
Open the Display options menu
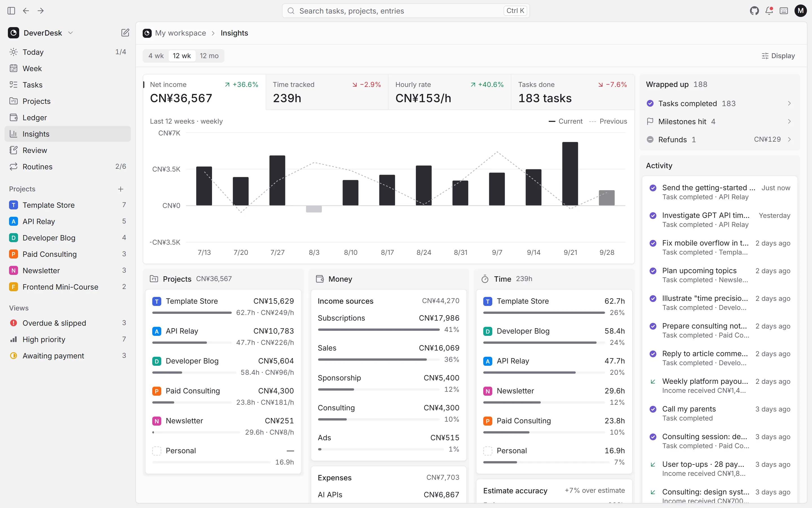(778, 56)
